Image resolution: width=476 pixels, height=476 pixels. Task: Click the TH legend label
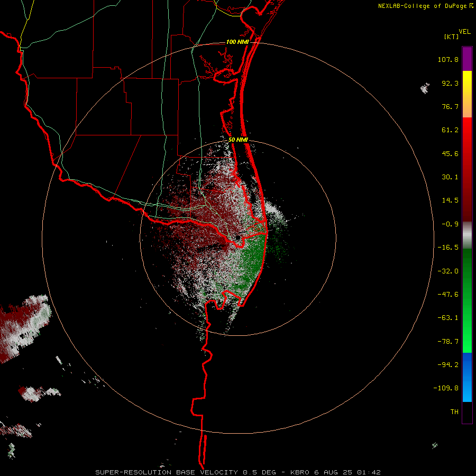pyautogui.click(x=454, y=412)
